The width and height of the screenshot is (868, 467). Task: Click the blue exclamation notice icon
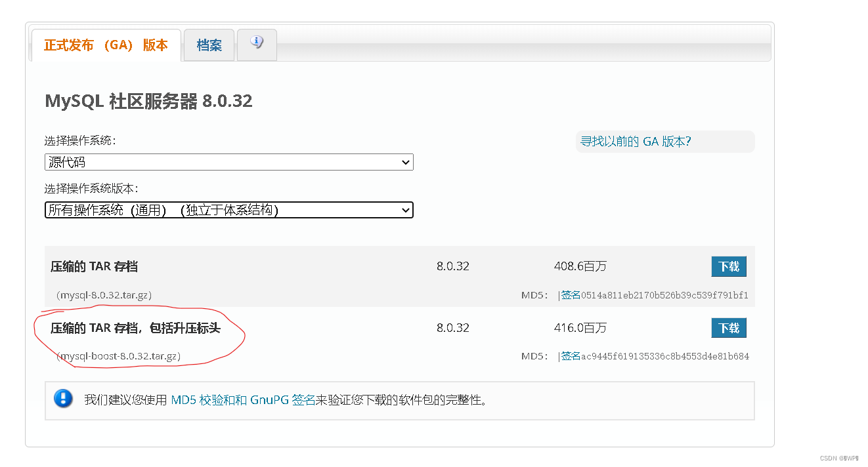[63, 398]
